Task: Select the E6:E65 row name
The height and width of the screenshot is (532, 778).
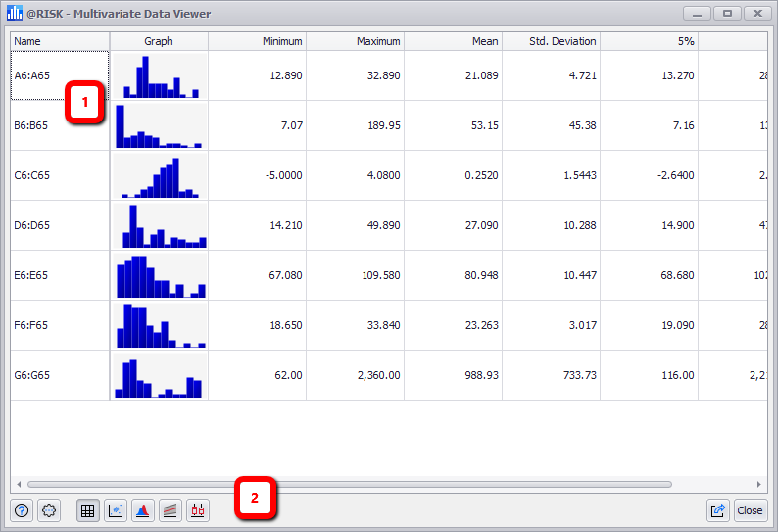Action: (x=60, y=275)
